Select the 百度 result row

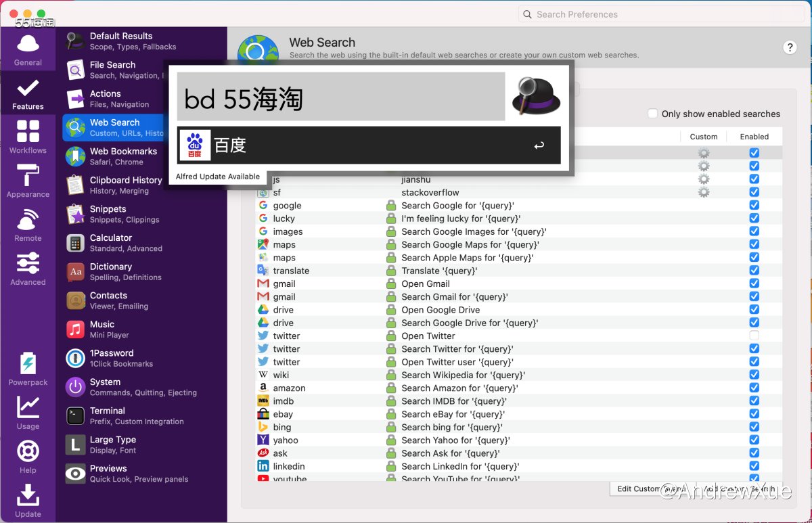pos(369,145)
